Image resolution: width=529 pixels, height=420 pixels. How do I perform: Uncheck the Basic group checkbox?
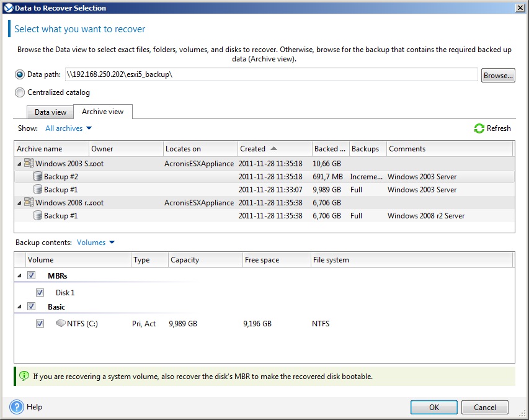(32, 306)
